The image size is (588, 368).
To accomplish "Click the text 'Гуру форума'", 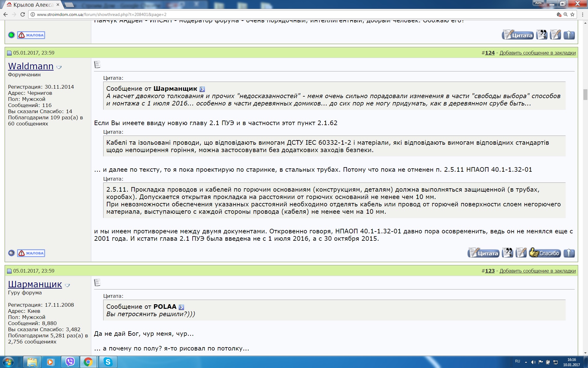I will (x=25, y=293).
